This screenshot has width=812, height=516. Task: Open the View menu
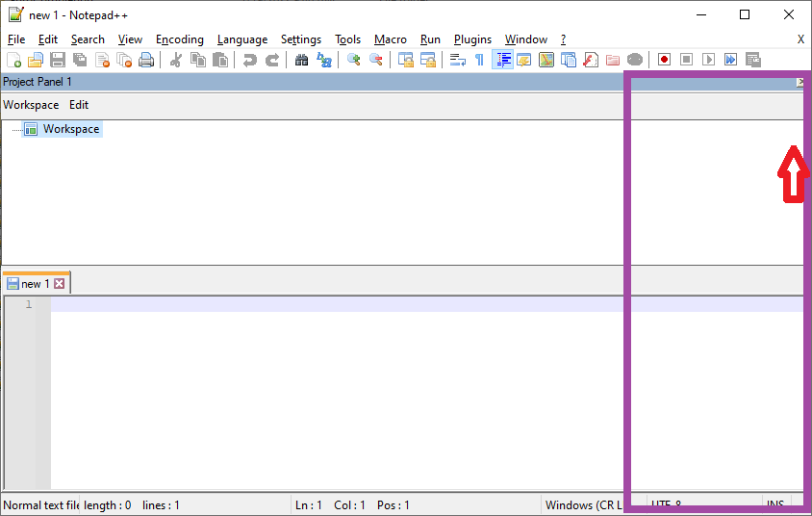click(130, 39)
